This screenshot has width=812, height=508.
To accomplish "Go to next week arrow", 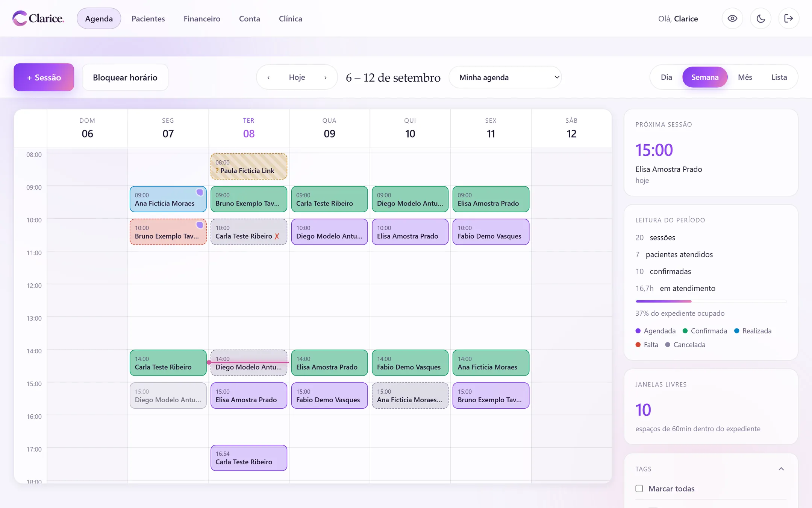I will 326,77.
